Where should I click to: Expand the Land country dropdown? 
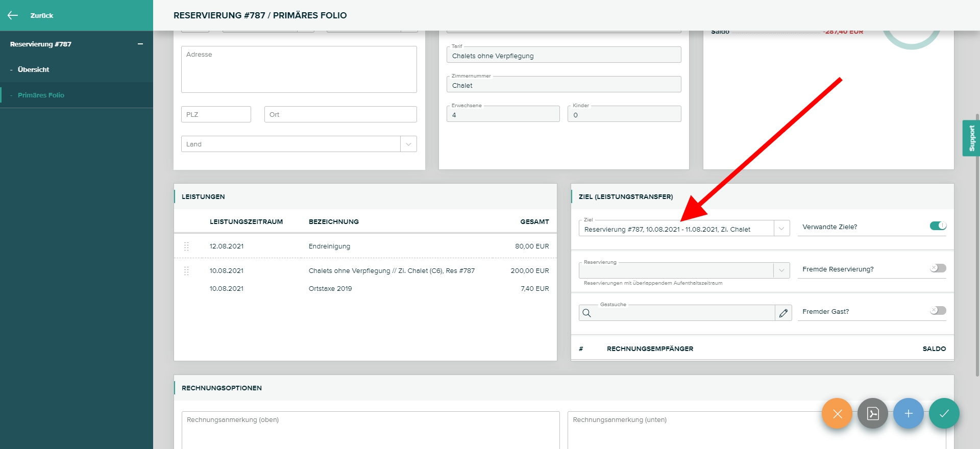[408, 144]
